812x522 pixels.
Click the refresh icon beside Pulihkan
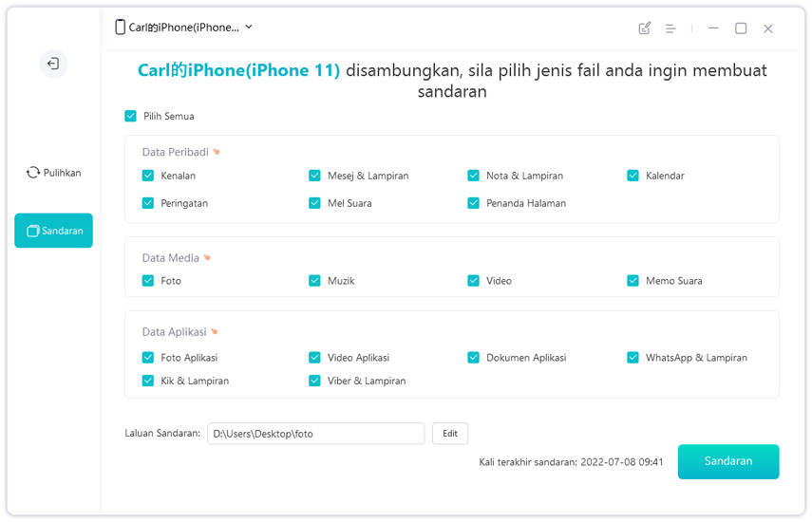(33, 173)
